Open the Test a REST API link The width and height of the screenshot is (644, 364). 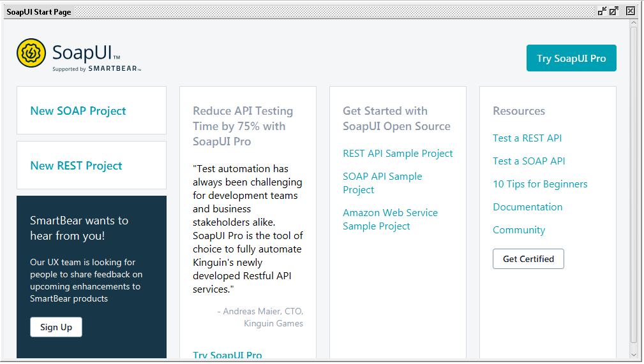tap(527, 138)
